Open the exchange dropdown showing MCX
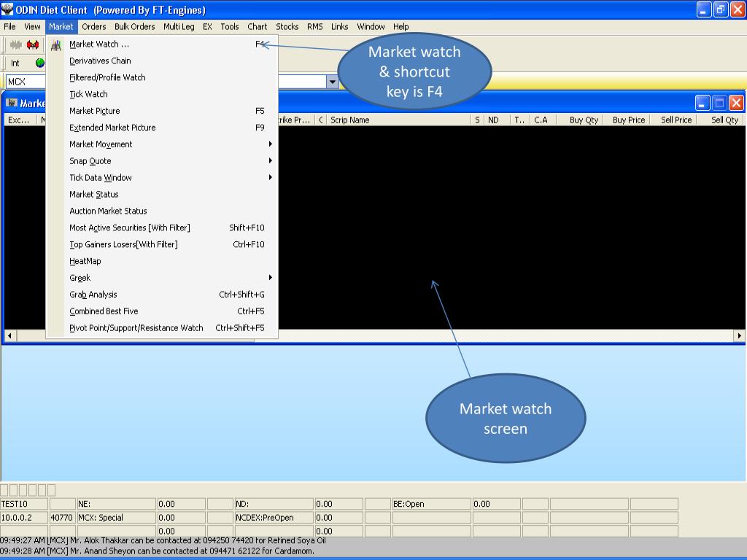Screen dimensions: 747x560 click(26, 82)
